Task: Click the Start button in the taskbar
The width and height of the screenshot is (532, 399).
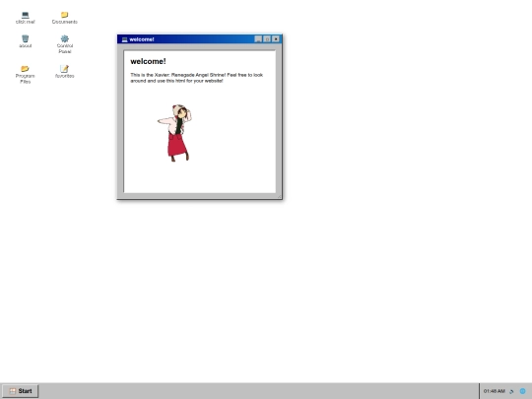Action: pos(21,391)
